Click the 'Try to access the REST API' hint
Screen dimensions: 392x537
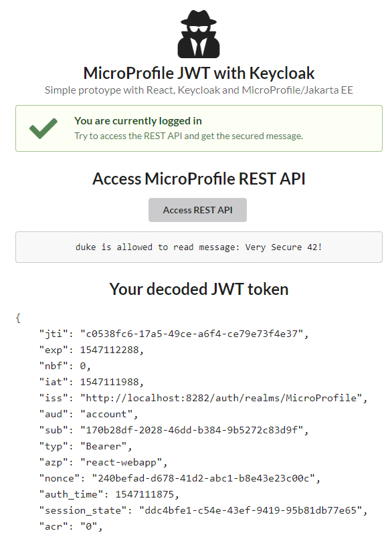click(x=189, y=136)
